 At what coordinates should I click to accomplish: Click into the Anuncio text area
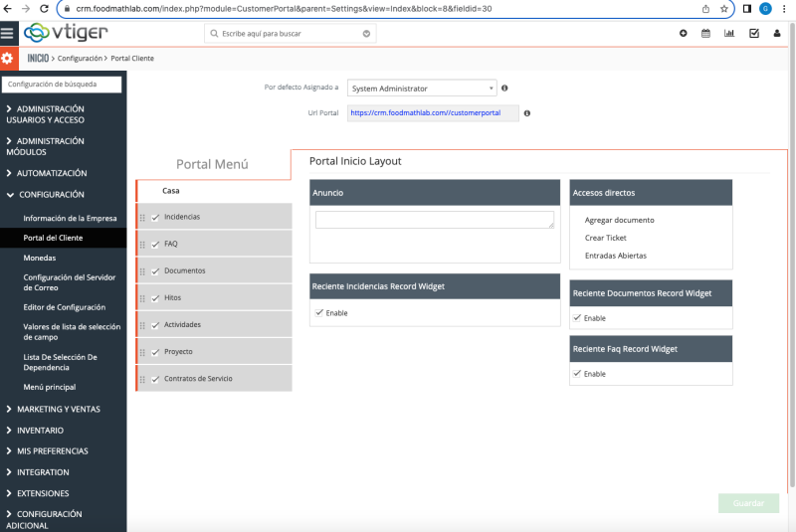434,220
